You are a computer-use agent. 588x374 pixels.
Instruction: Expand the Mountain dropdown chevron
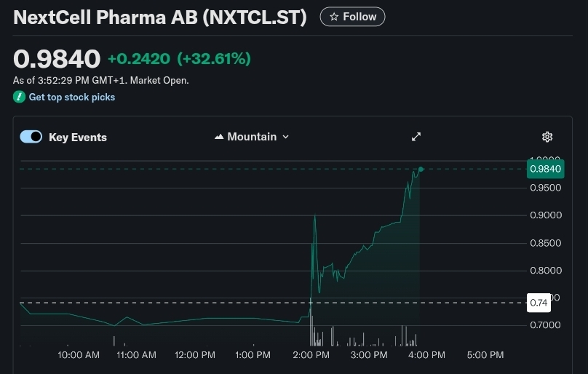(x=285, y=137)
